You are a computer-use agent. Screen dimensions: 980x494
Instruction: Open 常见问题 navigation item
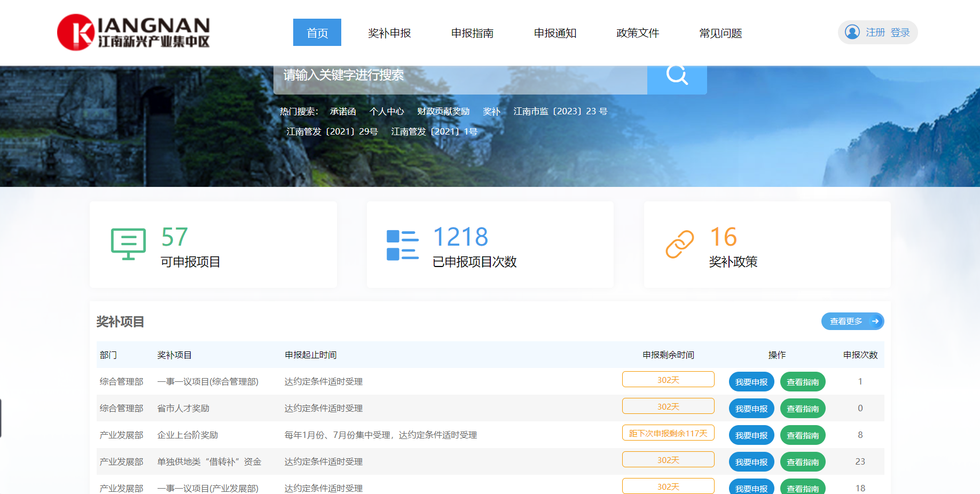click(x=720, y=33)
